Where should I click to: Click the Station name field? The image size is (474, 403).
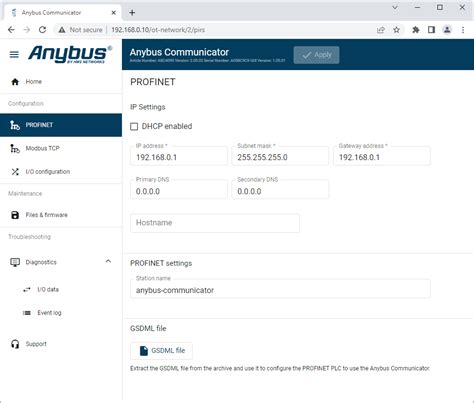click(280, 288)
